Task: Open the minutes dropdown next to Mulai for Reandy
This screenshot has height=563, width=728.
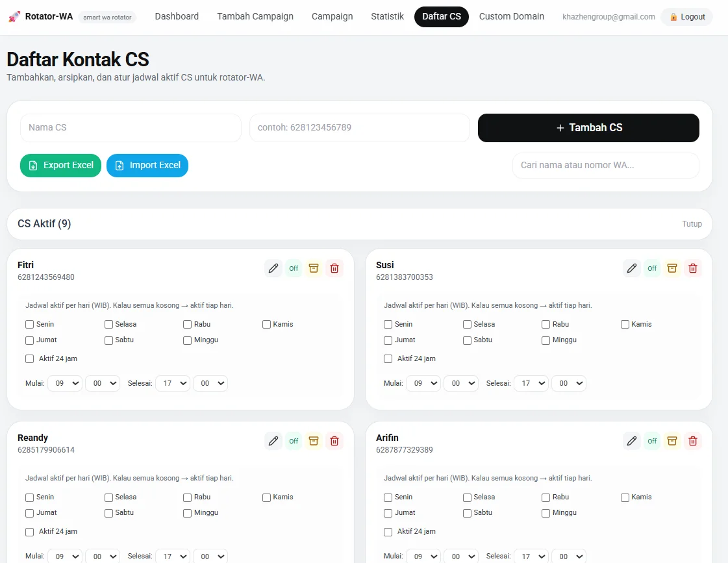Action: click(x=103, y=556)
